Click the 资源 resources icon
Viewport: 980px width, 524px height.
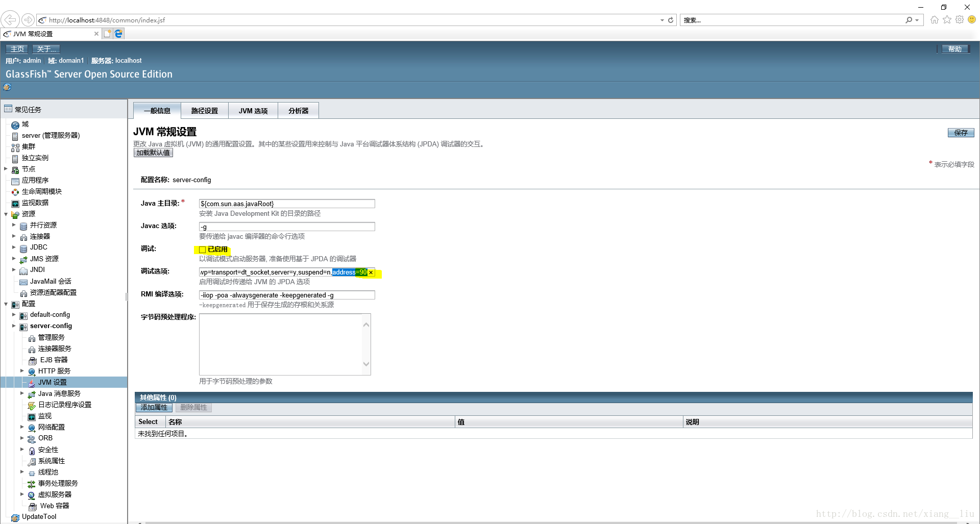pyautogui.click(x=15, y=215)
